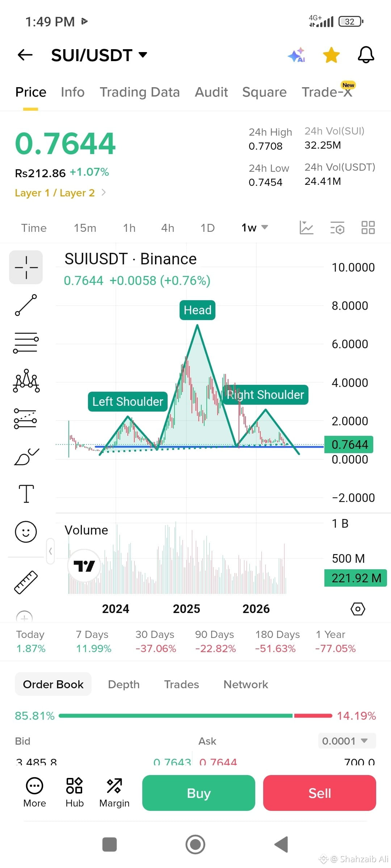Switch to the Network tab

pyautogui.click(x=246, y=684)
